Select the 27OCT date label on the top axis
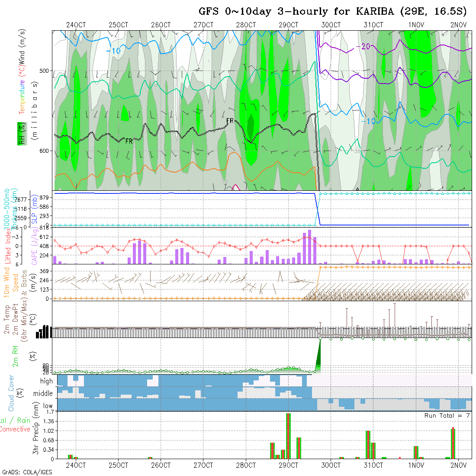The width and height of the screenshot is (476, 476). click(203, 25)
